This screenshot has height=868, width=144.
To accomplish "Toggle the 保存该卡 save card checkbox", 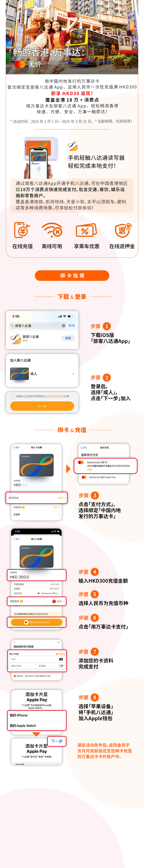I will (x=15, y=676).
